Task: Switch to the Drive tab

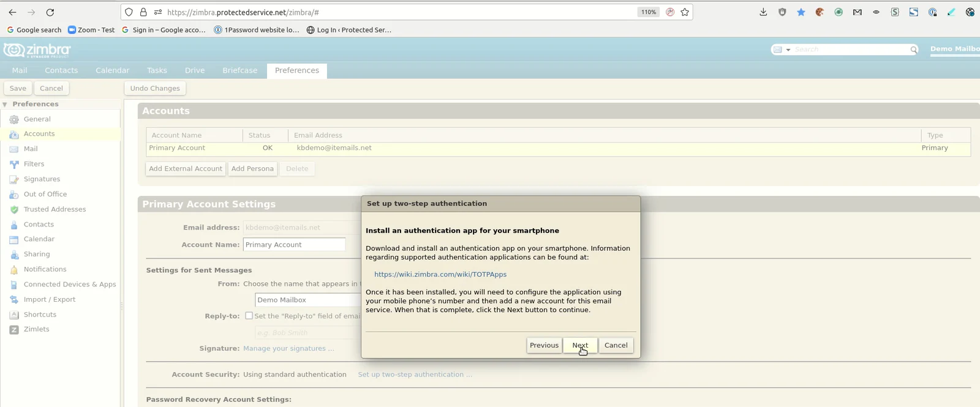Action: 195,70
